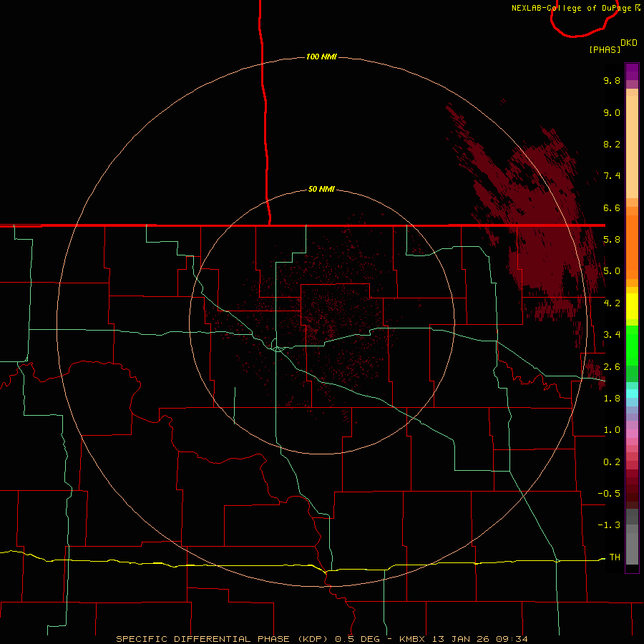The image size is (644, 644).
Task: Click the 5.0 value on color scale
Action: [x=612, y=271]
